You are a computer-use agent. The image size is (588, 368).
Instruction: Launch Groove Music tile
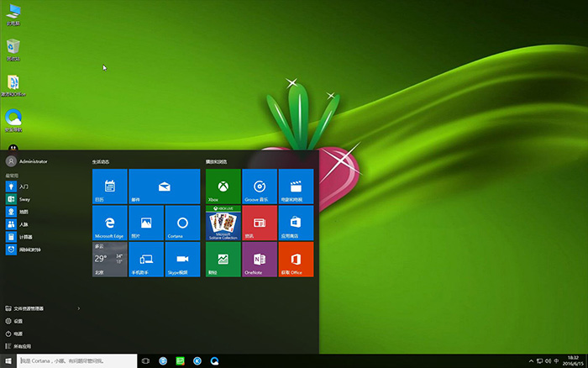pyautogui.click(x=259, y=186)
